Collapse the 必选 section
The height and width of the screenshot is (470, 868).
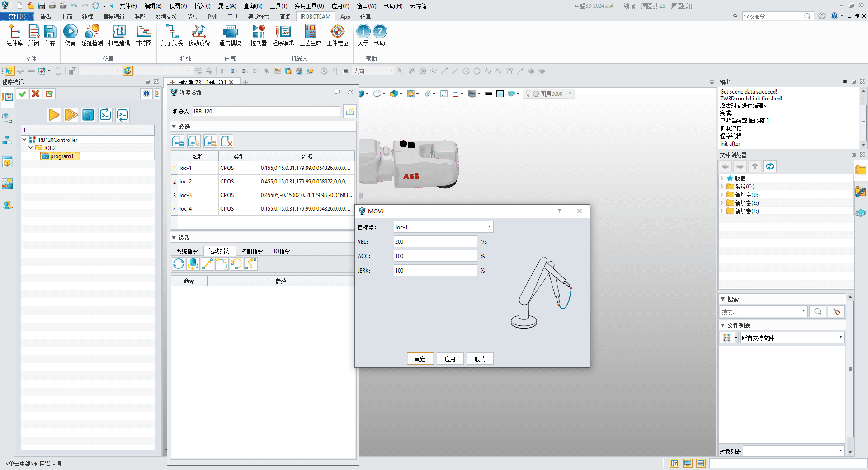(174, 127)
